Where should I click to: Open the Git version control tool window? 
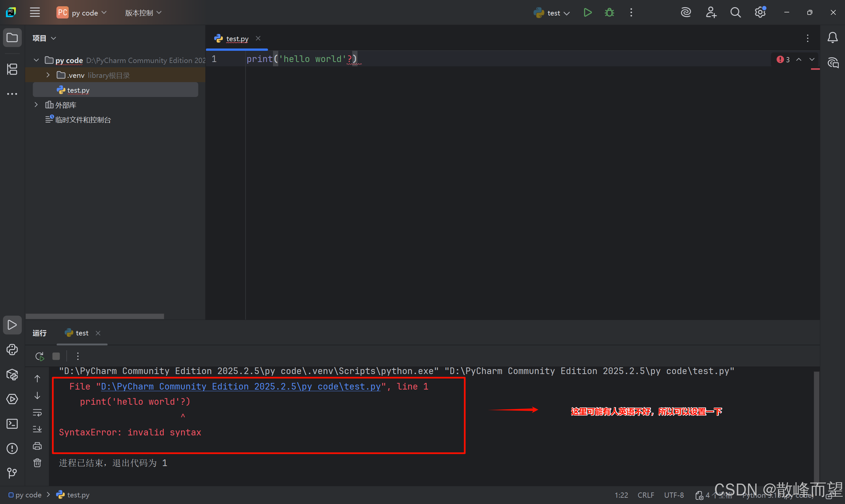pyautogui.click(x=12, y=473)
